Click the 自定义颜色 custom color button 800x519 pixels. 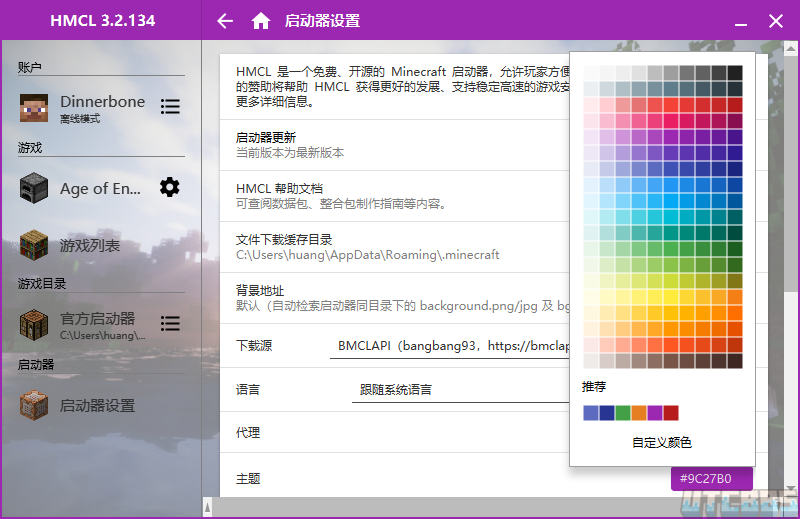661,442
